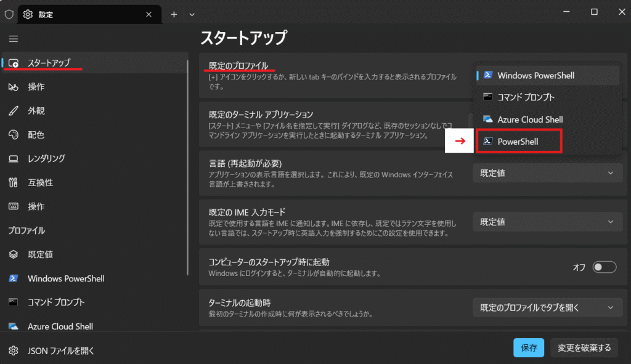The height and width of the screenshot is (364, 631).
Task: Open コマンド プロンプト profile in sidebar
Action: (x=94, y=302)
